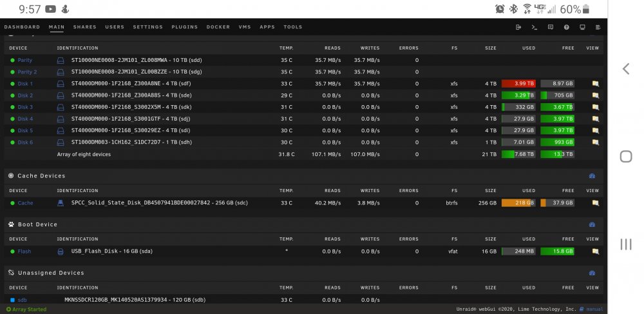Open Disk 5 settings link

point(25,131)
